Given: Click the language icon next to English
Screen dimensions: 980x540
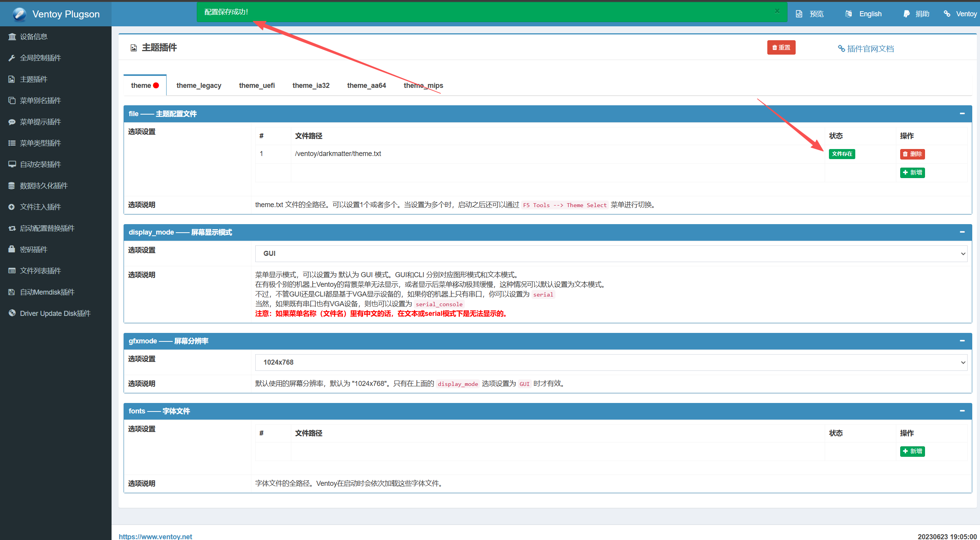Looking at the screenshot, I should pos(849,14).
